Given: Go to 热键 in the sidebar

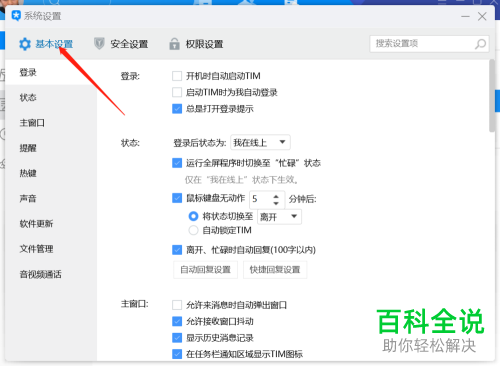Looking at the screenshot, I should [51, 173].
